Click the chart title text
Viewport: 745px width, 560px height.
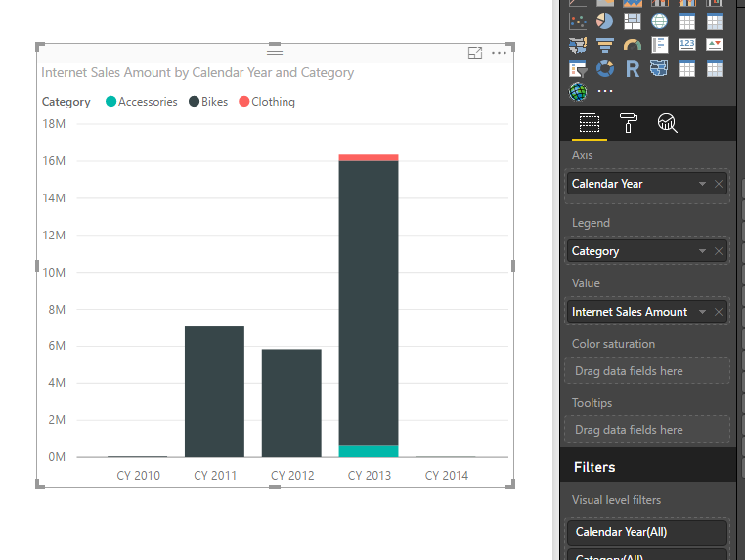coord(197,72)
